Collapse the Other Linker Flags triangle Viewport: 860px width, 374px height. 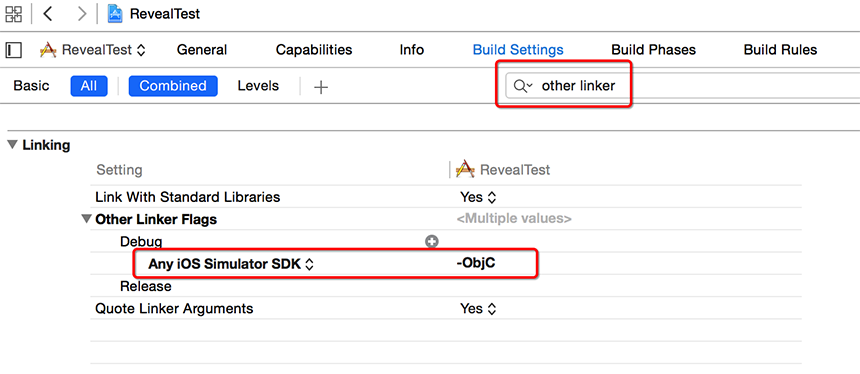pyautogui.click(x=86, y=219)
